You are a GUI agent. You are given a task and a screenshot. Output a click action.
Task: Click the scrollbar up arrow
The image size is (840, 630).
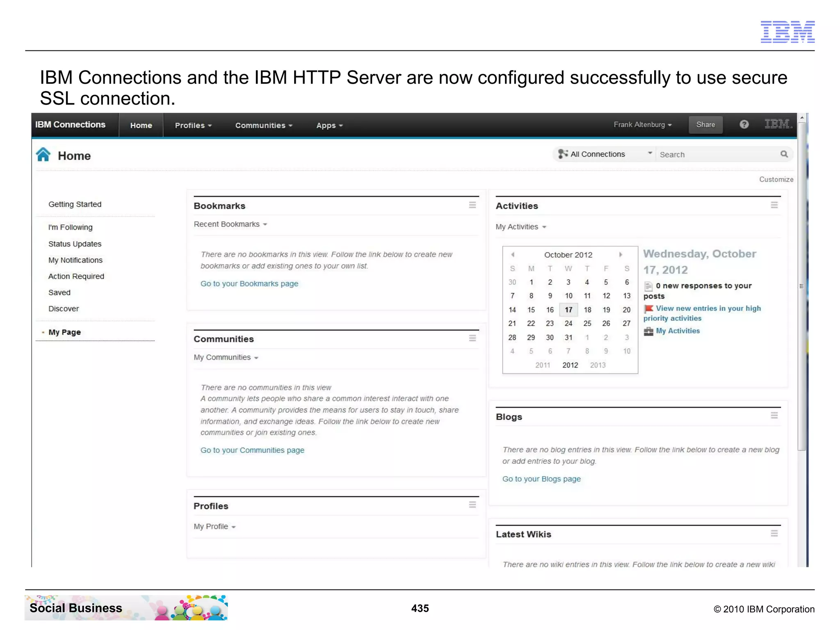[x=801, y=117]
